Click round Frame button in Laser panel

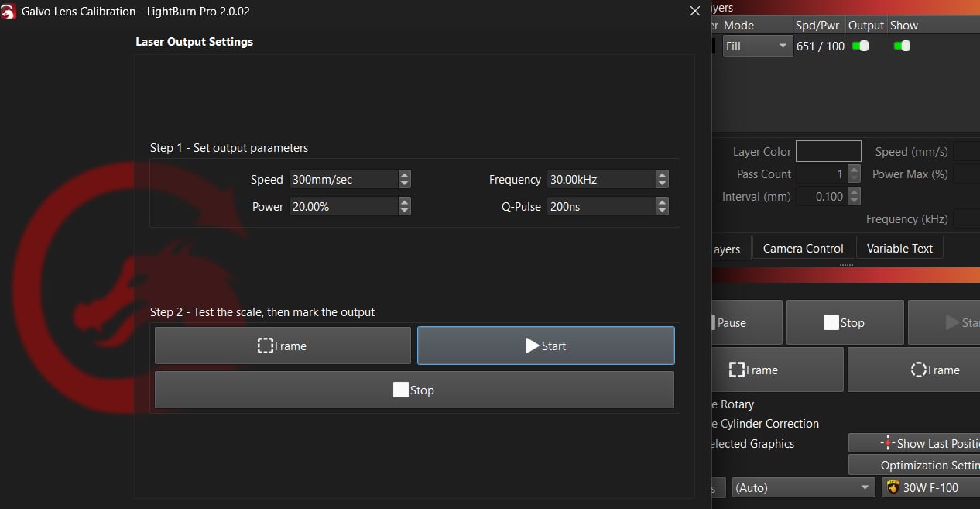pyautogui.click(x=914, y=370)
